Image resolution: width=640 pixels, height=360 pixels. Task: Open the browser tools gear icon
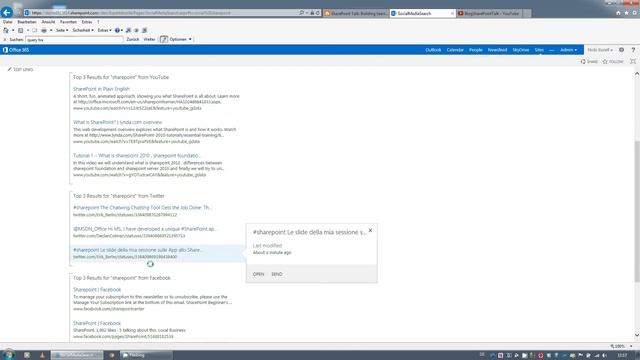[x=634, y=13]
